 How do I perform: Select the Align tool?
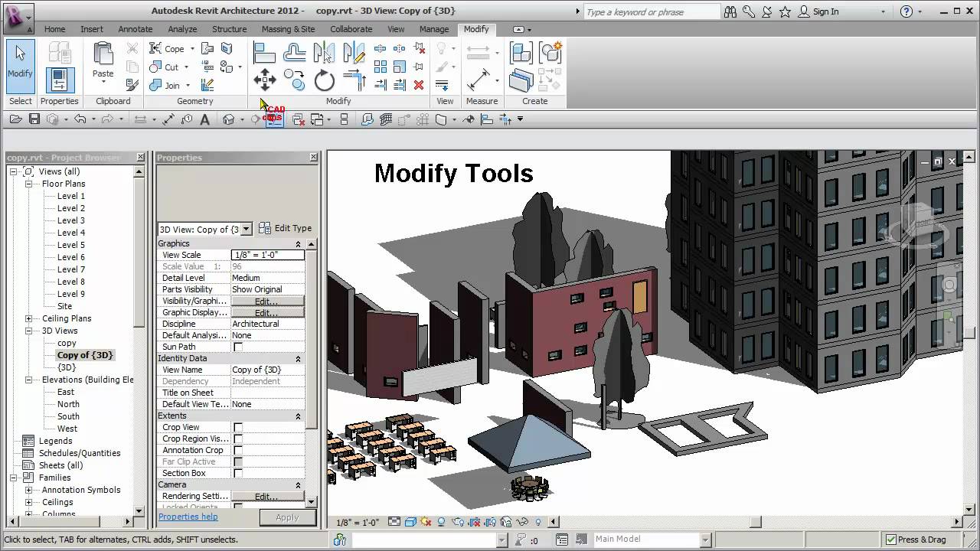coord(264,52)
